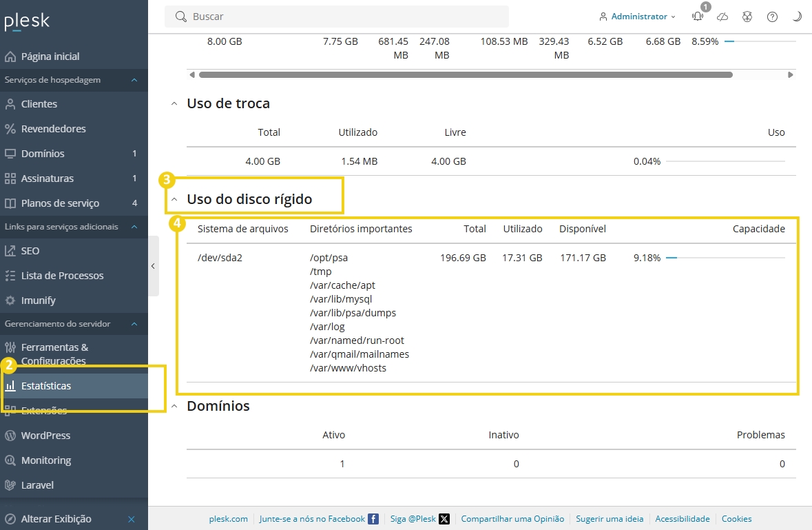The height and width of the screenshot is (530, 812).
Task: Collapse the sidebar with arrow handle
Action: coord(153,266)
